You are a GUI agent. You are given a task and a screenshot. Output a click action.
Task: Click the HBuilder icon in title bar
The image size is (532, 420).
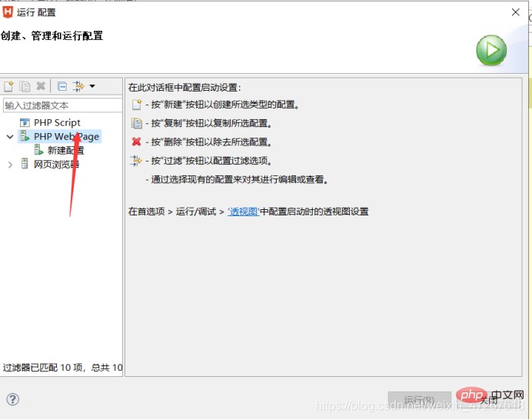pyautogui.click(x=8, y=12)
